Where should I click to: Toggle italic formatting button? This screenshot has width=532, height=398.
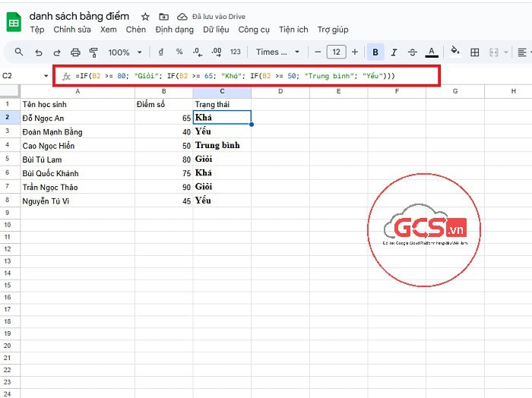click(394, 52)
